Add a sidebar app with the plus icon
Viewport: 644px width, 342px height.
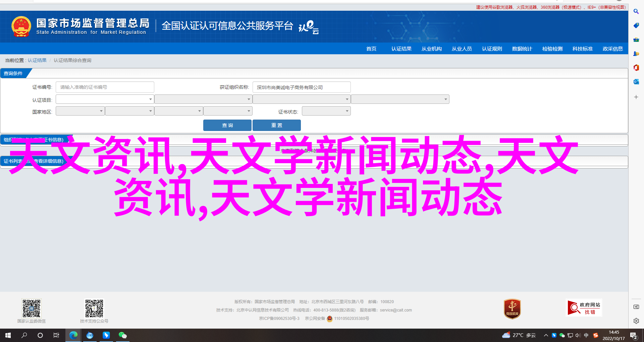point(636,97)
